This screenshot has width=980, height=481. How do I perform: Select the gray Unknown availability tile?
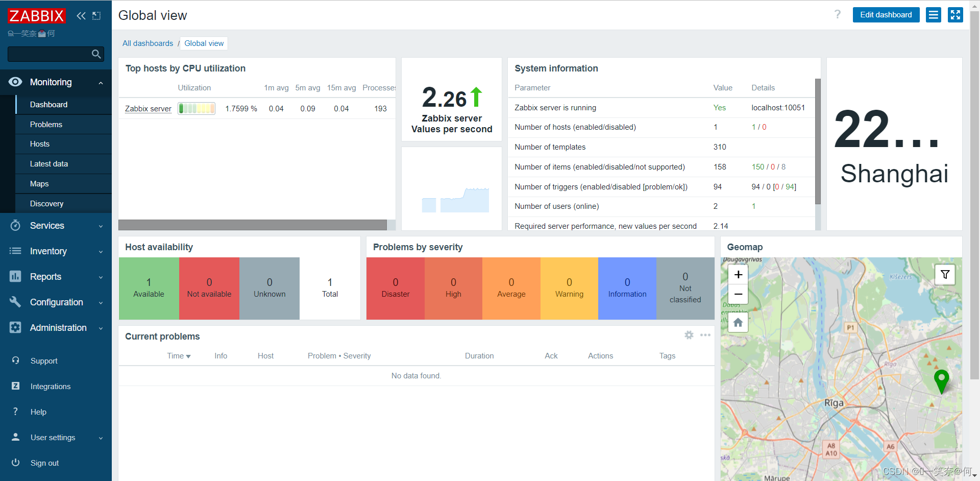pos(269,288)
